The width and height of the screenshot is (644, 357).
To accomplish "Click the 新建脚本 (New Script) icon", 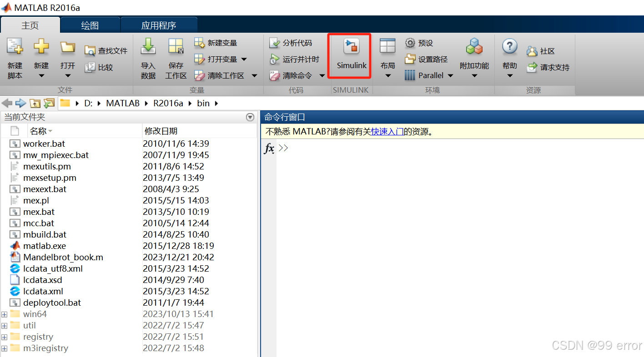I will click(x=15, y=55).
